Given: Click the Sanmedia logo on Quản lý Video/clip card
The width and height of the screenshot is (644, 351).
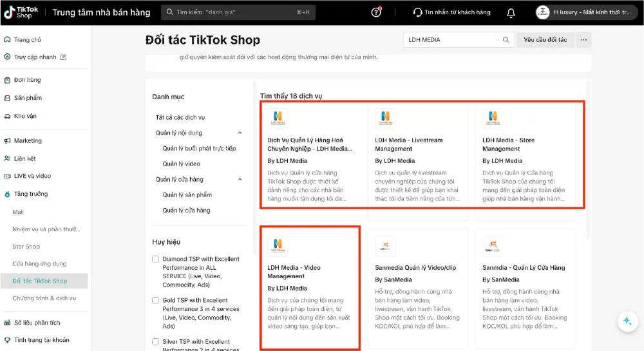Looking at the screenshot, I should [x=385, y=245].
